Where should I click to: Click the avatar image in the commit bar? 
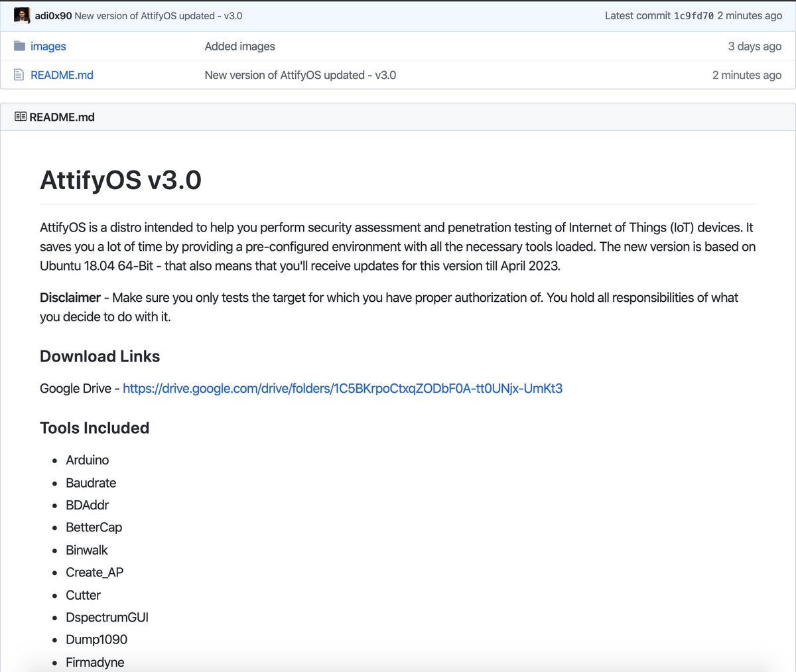coord(22,15)
